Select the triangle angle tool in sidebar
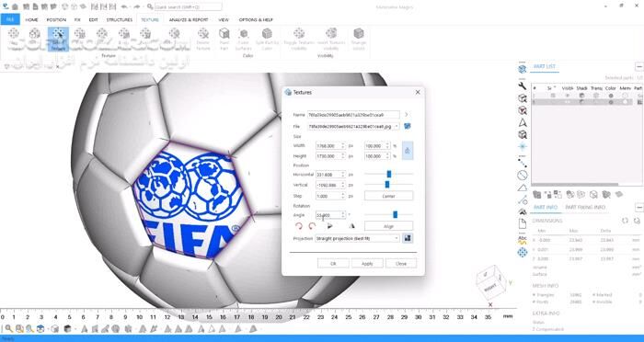Screen dimensions: 644x342 [x=522, y=188]
